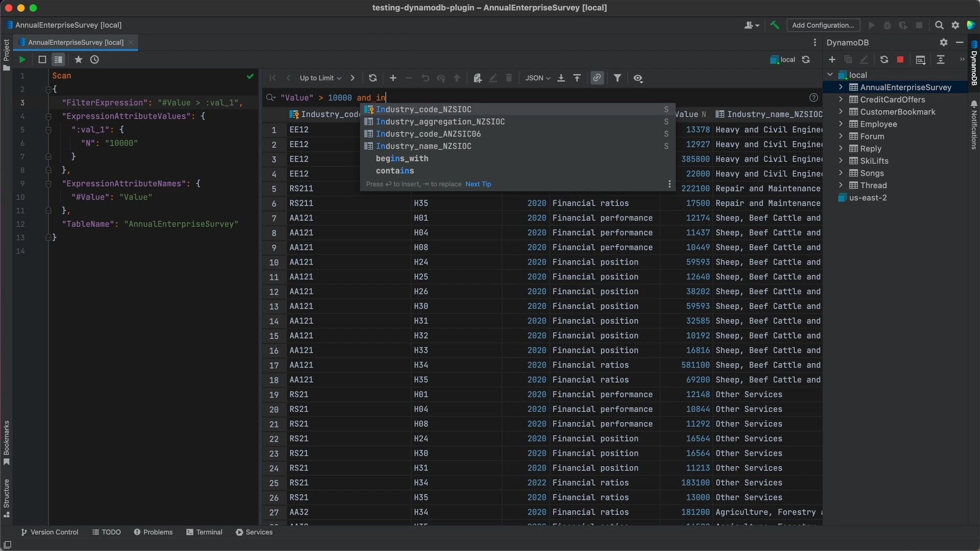The height and width of the screenshot is (551, 980).
Task: Expand AnnualEnterpriseSurvey table node
Action: coord(841,87)
